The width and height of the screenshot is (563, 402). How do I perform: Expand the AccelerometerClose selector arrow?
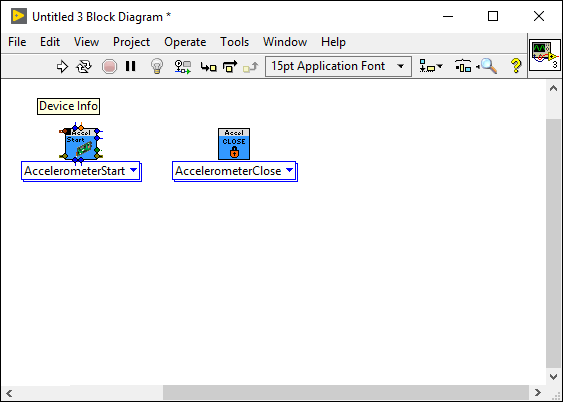(x=289, y=170)
